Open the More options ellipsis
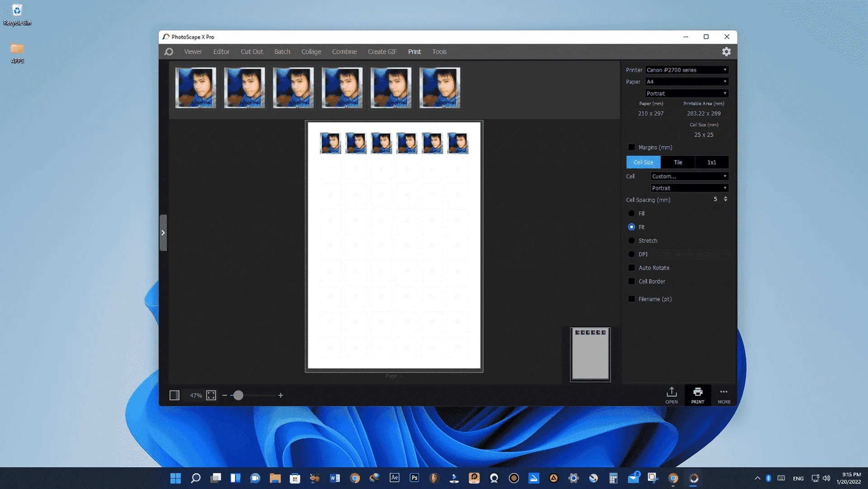The width and height of the screenshot is (868, 489). coord(724,395)
